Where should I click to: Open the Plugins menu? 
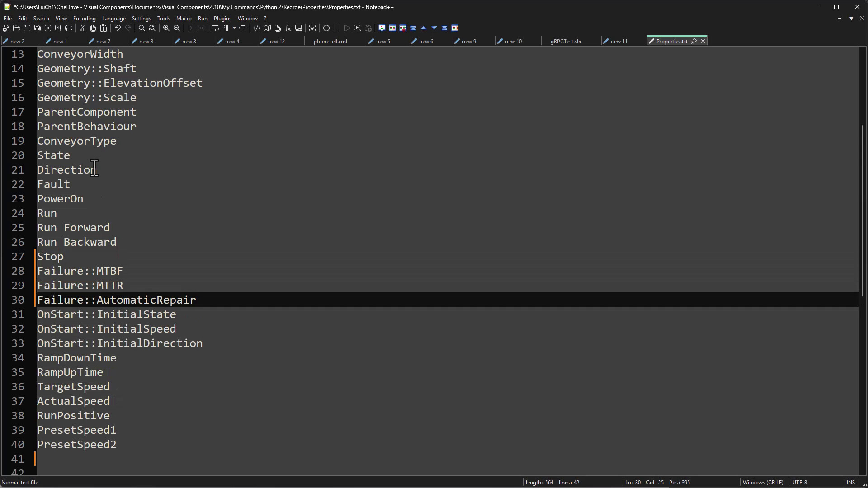point(222,19)
